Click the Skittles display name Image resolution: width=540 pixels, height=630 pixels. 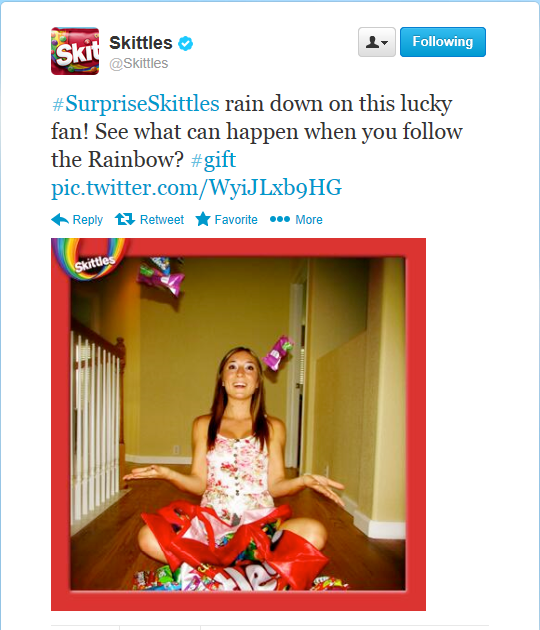(x=141, y=43)
